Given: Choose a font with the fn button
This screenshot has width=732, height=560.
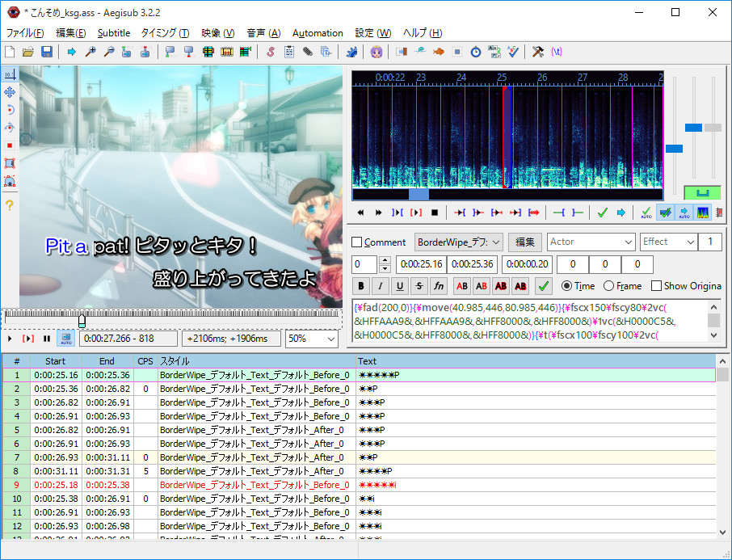Looking at the screenshot, I should (x=439, y=286).
